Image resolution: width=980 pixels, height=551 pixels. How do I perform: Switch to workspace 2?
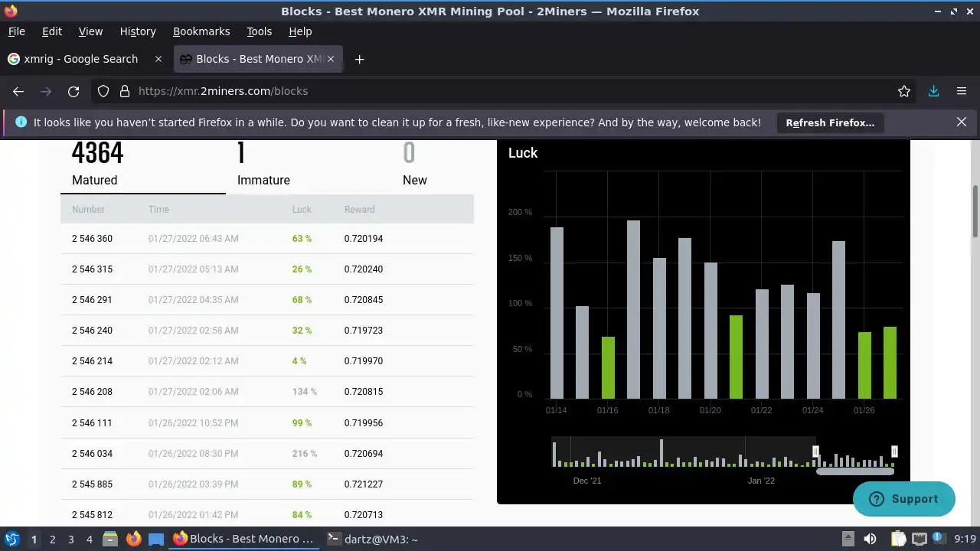52,540
